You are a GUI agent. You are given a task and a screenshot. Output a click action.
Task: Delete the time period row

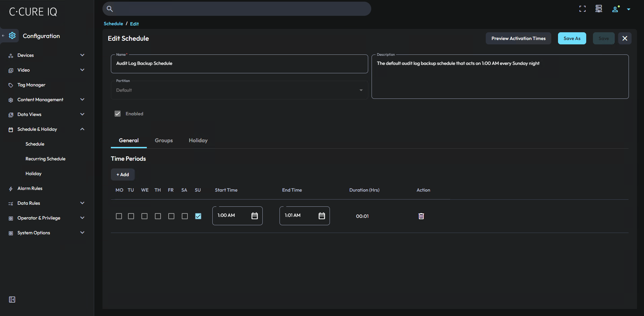point(421,216)
